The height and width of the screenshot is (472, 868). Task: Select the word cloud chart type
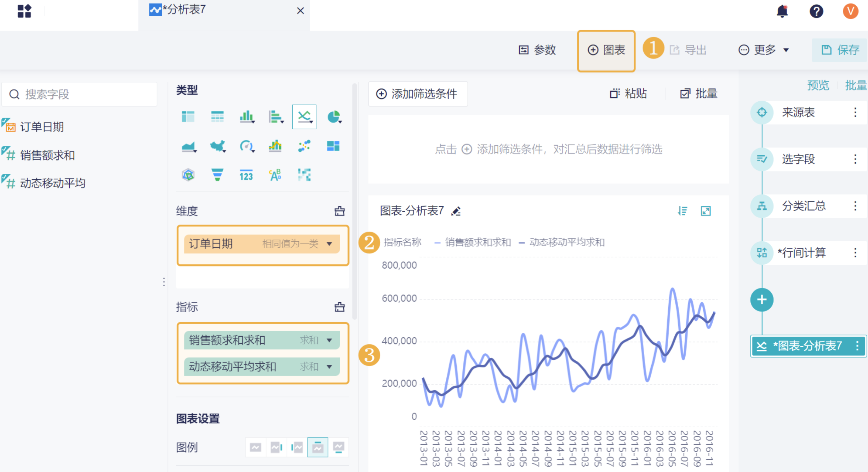click(x=275, y=175)
